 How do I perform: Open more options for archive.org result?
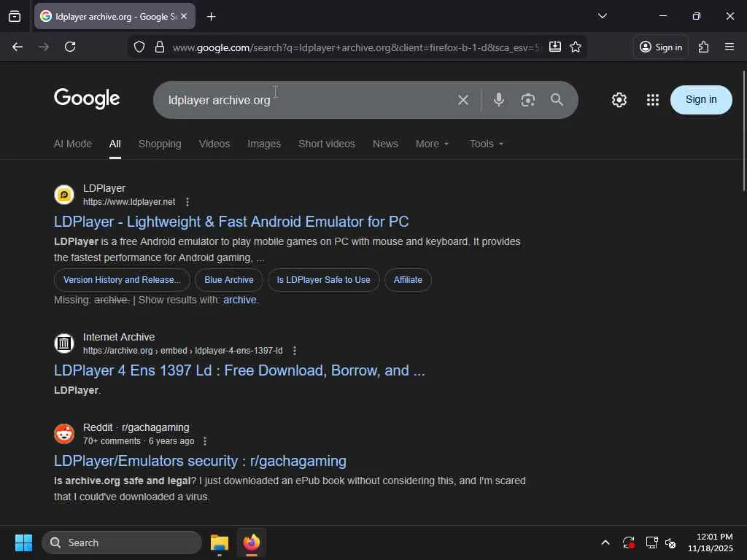(x=295, y=351)
